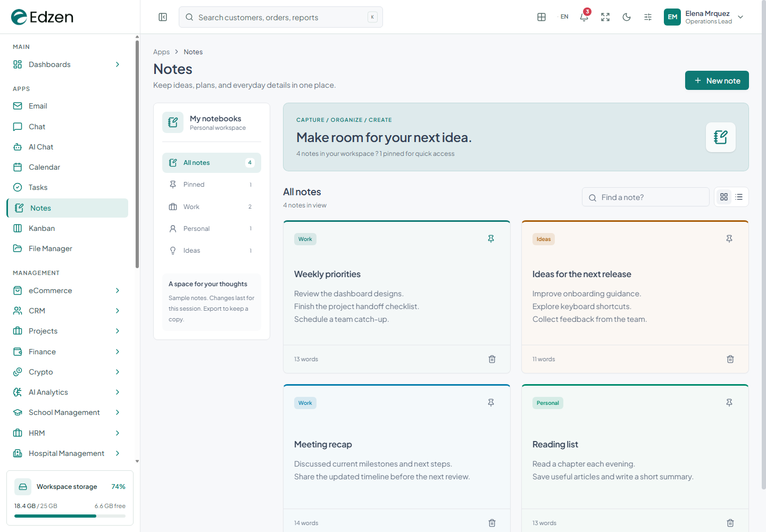Delete the Weekly priorities note
Screen dimensions: 766x532
pyautogui.click(x=492, y=359)
